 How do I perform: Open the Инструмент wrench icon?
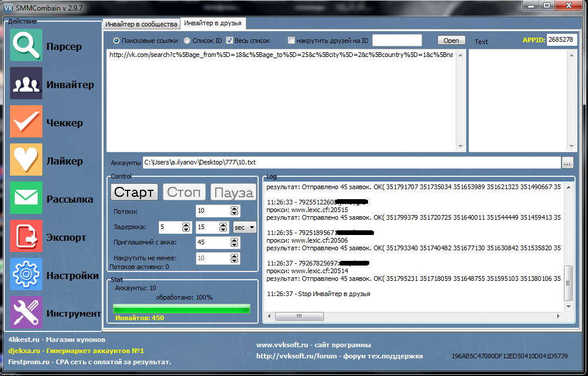[x=26, y=313]
